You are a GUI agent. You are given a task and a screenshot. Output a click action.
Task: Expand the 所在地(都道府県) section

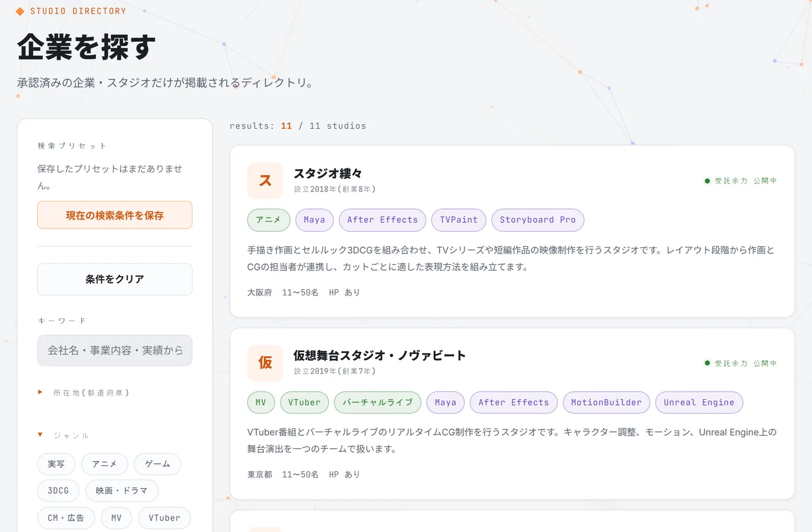(x=84, y=393)
